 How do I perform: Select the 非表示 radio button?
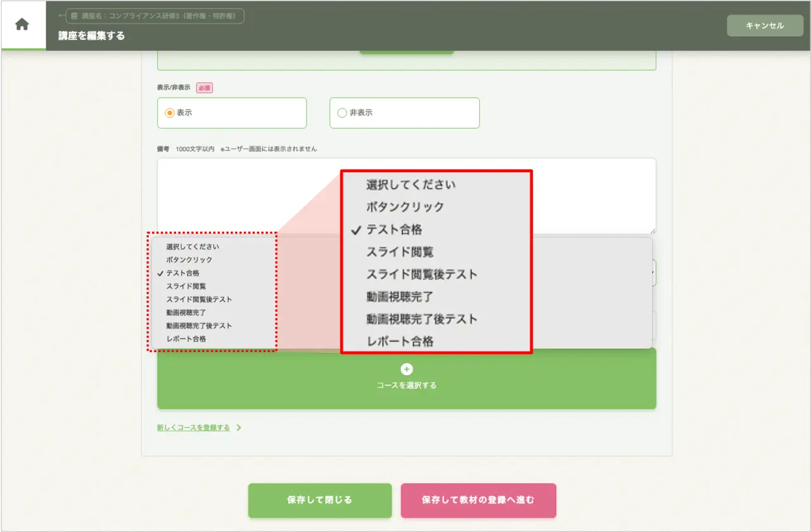pyautogui.click(x=342, y=113)
